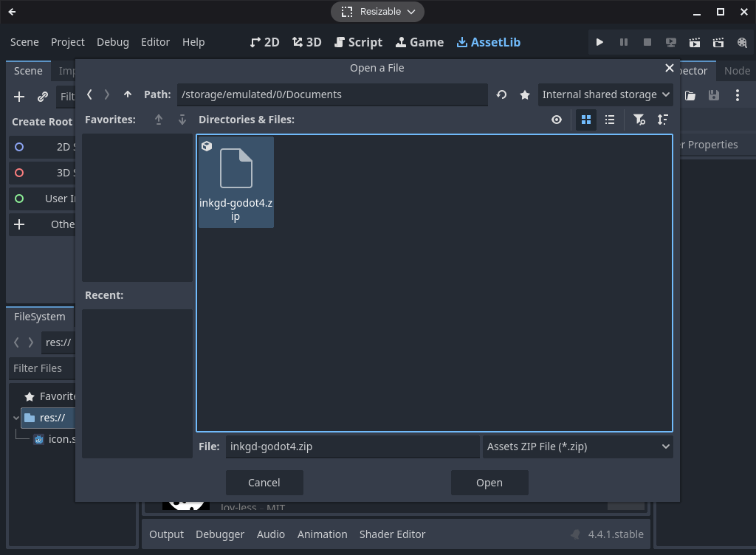Open Inspector extra options menu
This screenshot has width=756, height=555.
tap(738, 95)
